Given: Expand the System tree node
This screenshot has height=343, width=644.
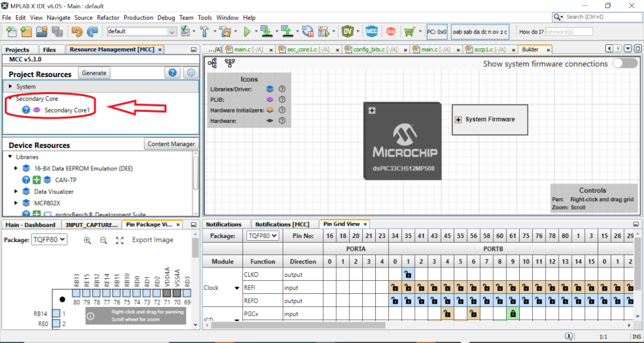Looking at the screenshot, I should [x=10, y=87].
